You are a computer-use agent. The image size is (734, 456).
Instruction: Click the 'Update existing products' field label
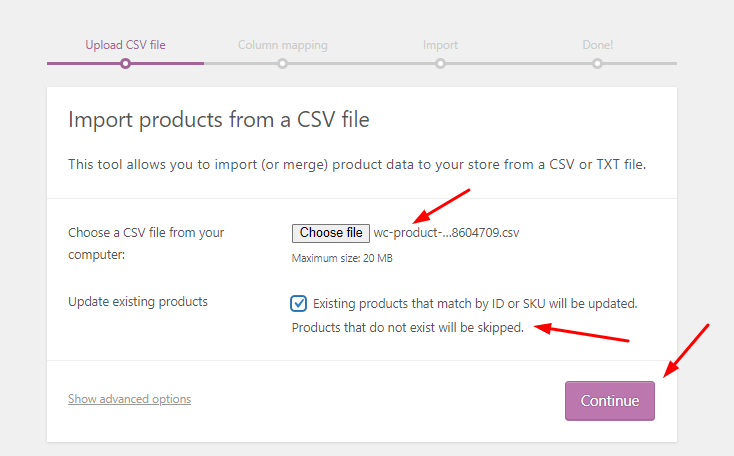pos(138,302)
